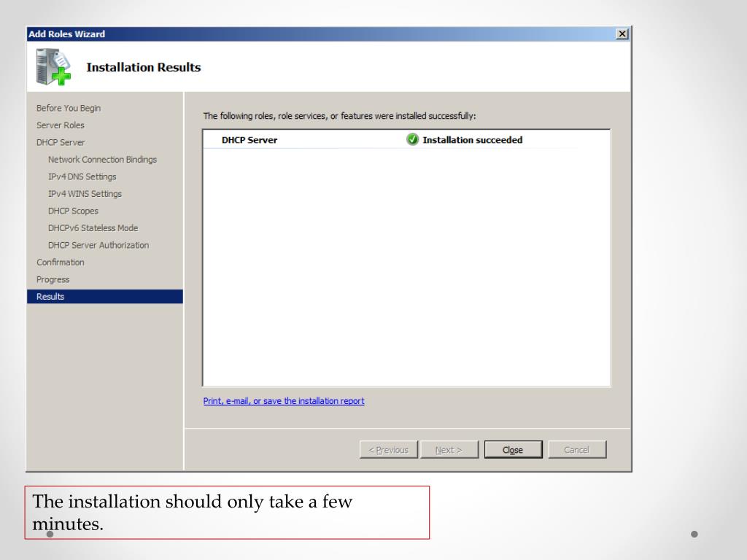This screenshot has width=747, height=560.
Task: Click the < Previous button
Action: pos(389,449)
